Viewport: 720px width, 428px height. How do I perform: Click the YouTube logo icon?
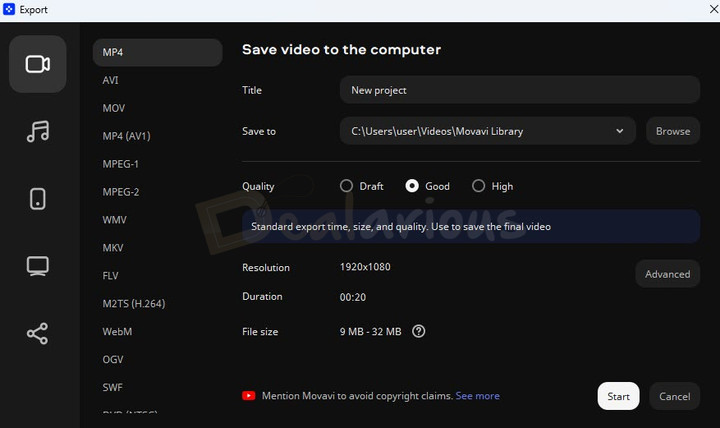tap(248, 396)
